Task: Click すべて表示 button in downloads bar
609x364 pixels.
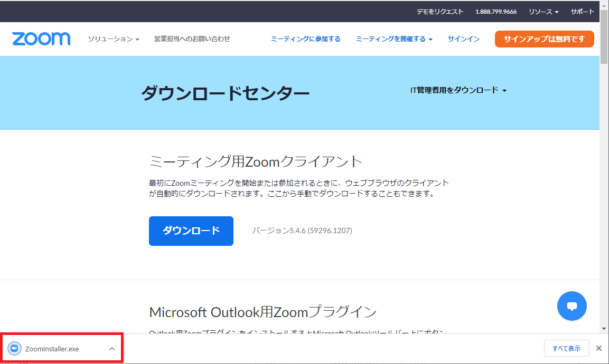Action: (x=566, y=348)
